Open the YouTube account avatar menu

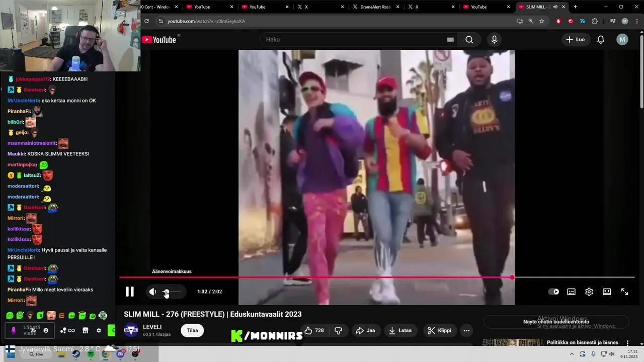click(x=622, y=40)
